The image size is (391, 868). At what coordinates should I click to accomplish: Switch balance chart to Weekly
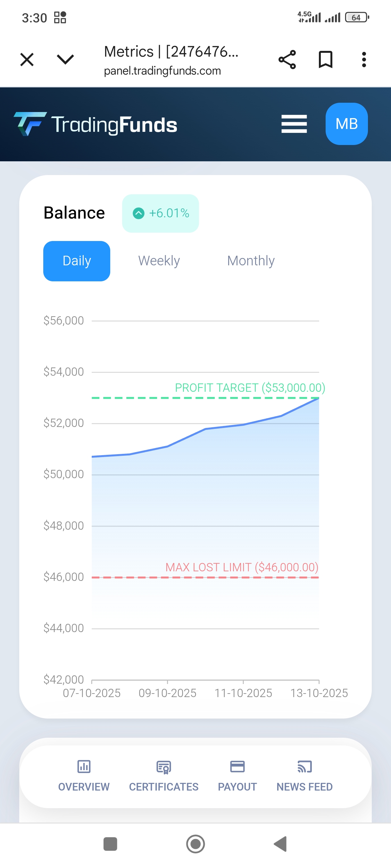159,261
